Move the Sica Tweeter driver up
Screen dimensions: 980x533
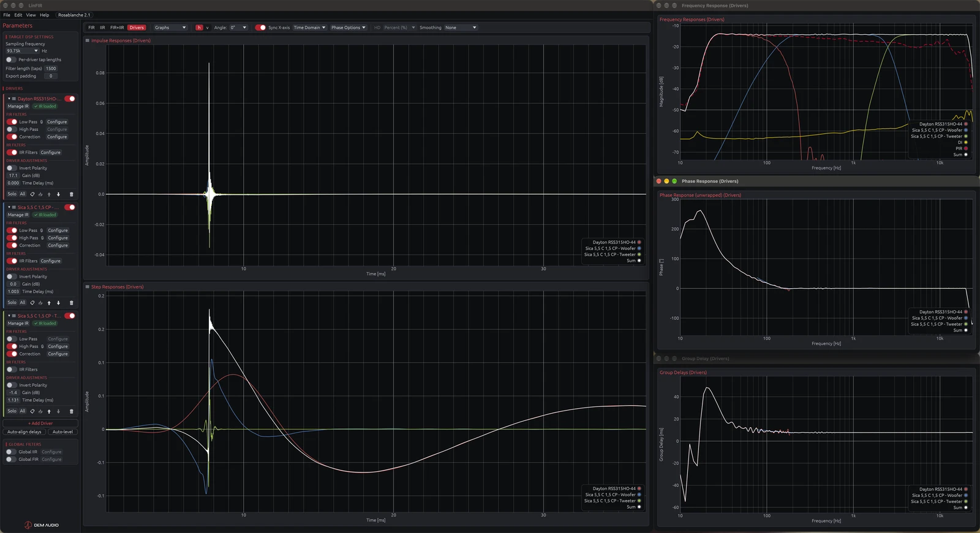(49, 411)
